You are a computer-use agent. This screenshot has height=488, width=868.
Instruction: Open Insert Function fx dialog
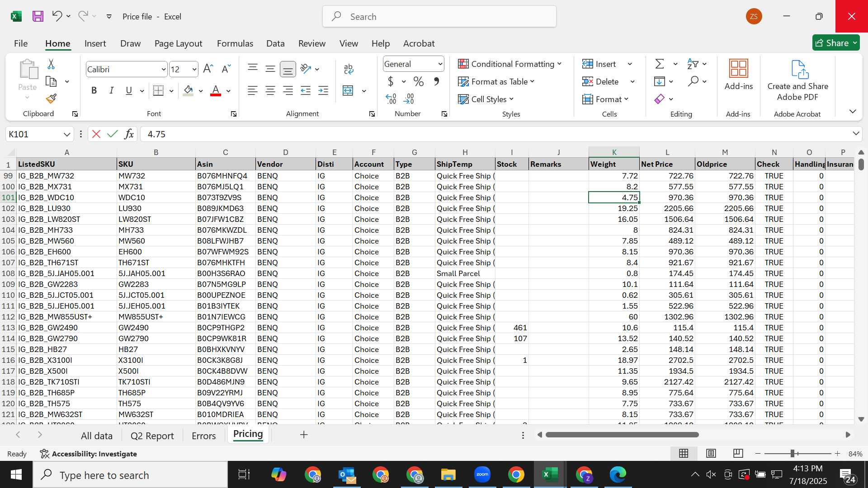coord(129,134)
